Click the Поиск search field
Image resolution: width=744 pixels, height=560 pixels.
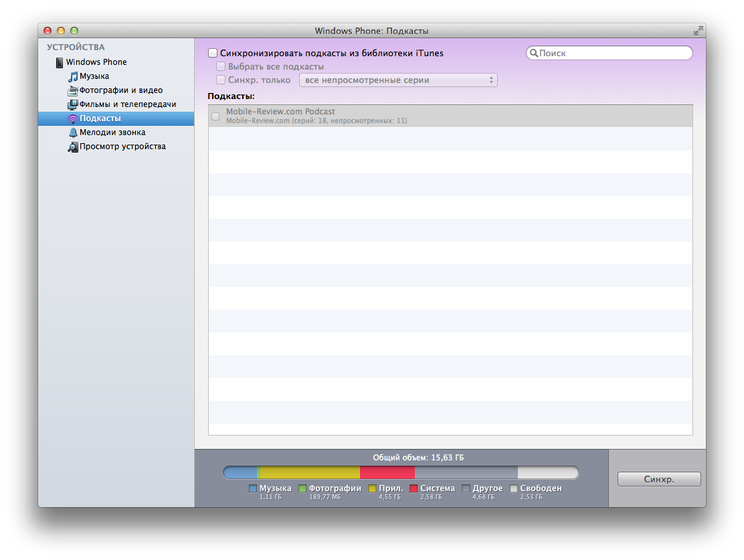[610, 53]
